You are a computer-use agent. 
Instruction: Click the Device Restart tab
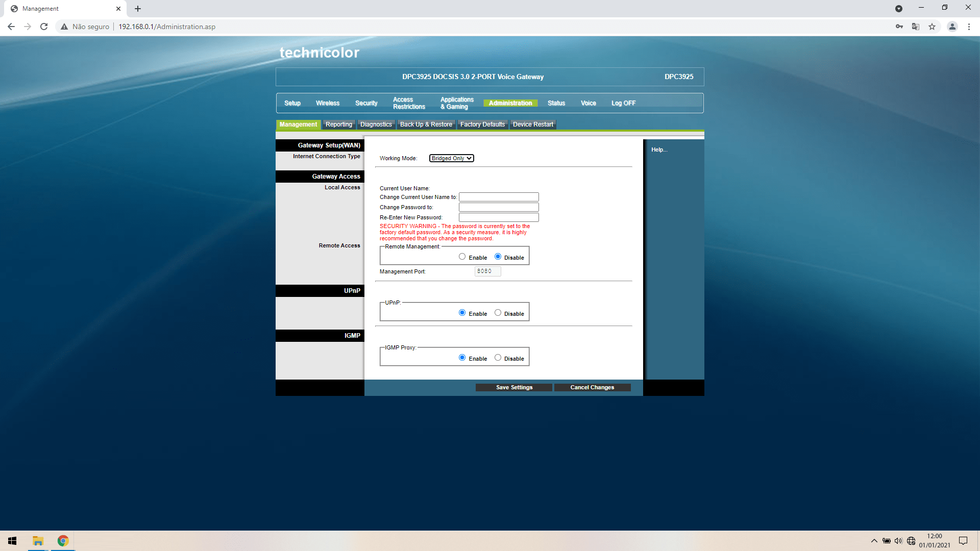tap(532, 124)
